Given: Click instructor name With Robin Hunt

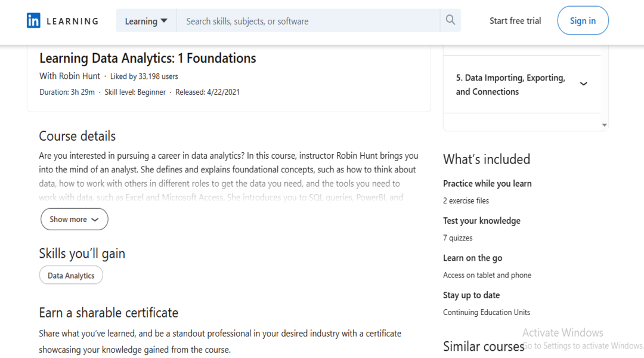Looking at the screenshot, I should (70, 76).
